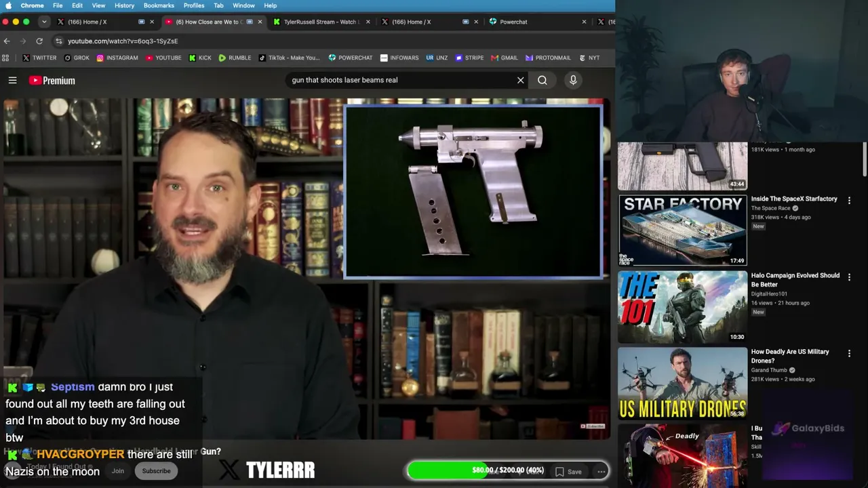The height and width of the screenshot is (488, 868).
Task: Open the STRIPE bookmark
Action: point(469,58)
